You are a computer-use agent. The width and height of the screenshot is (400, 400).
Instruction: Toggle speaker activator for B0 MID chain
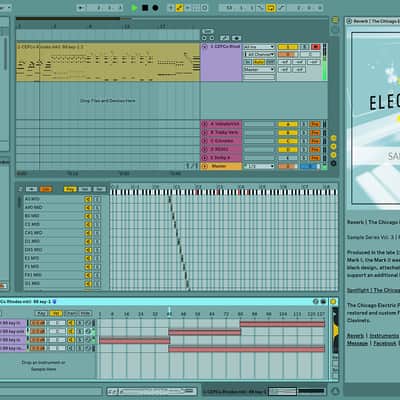pos(88,216)
